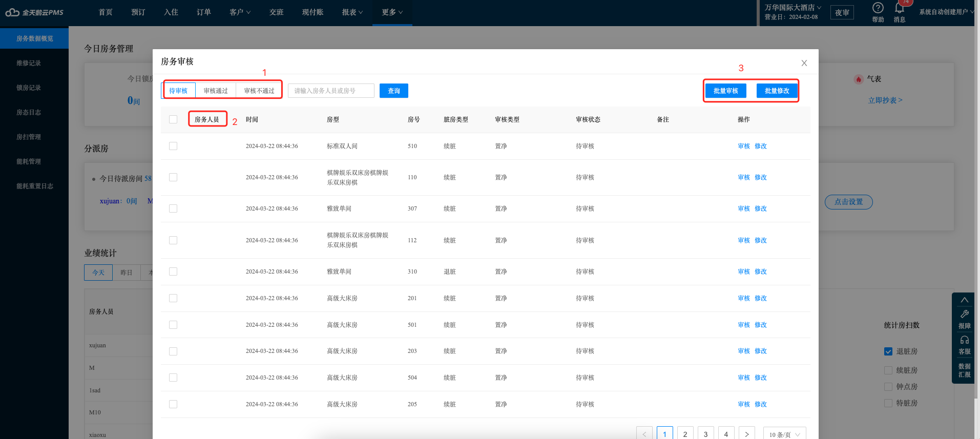This screenshot has width=980, height=439.
Task: Open 数据汇报 in floating panel
Action: pos(965,370)
